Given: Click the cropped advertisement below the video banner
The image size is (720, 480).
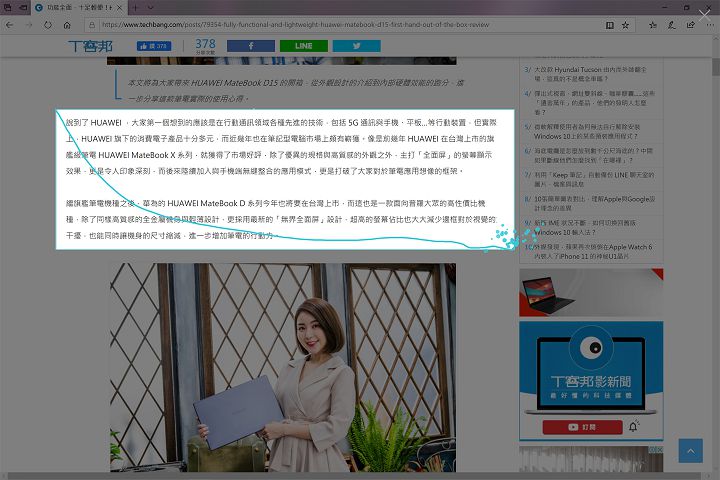Looking at the screenshot, I should coord(591,458).
